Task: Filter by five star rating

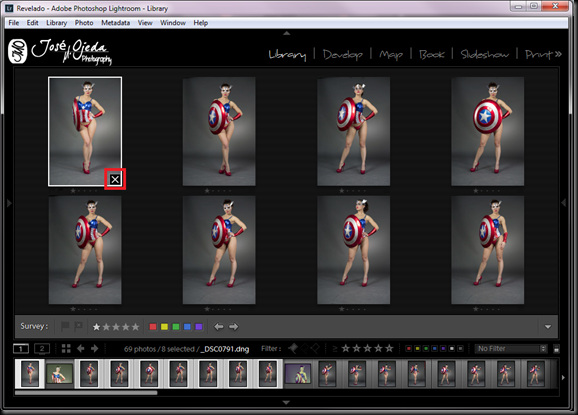Action: click(389, 348)
